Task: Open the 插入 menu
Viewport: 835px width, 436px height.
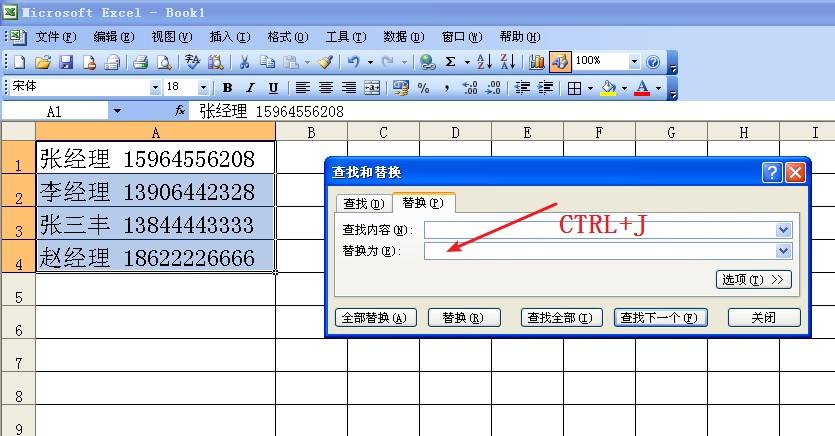Action: (230, 37)
